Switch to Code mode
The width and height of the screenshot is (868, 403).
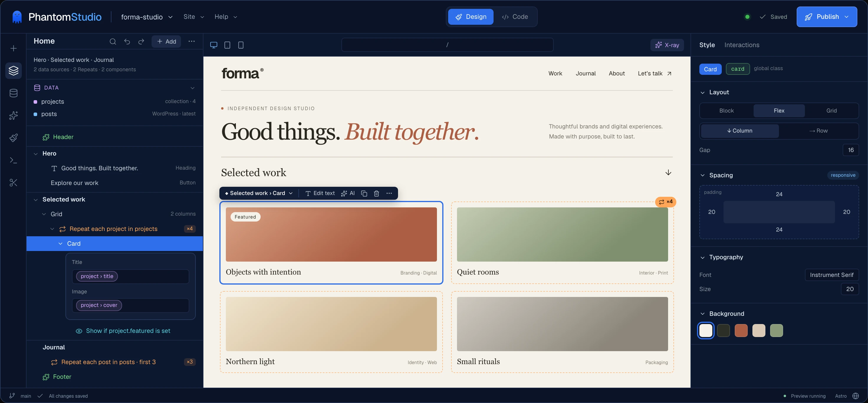(514, 17)
